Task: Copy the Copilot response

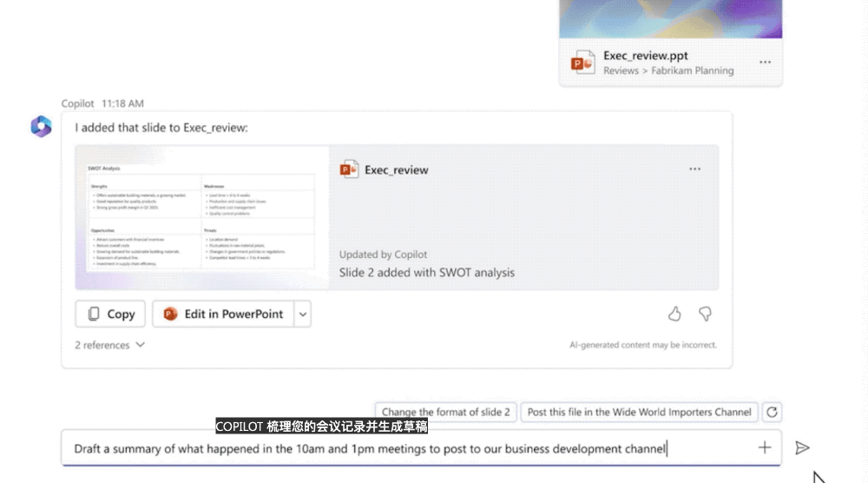Action: (110, 314)
